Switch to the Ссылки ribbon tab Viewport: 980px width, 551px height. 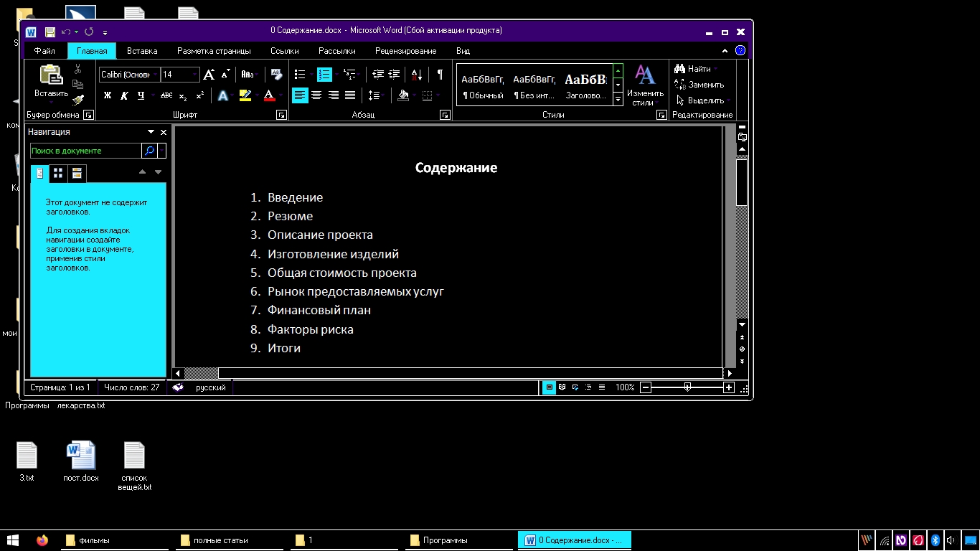[x=285, y=51]
